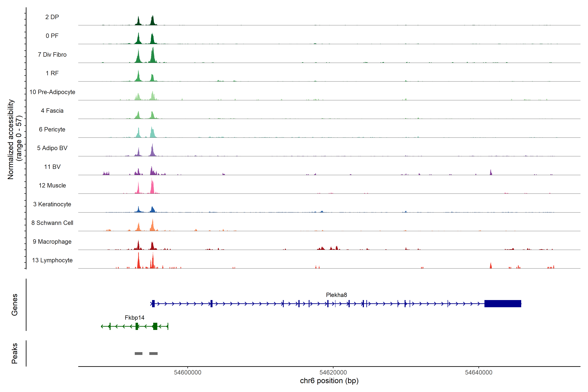This screenshot has height=392, width=588.
Task: Click the 9 Macrophage track label
Action: pyautogui.click(x=52, y=242)
